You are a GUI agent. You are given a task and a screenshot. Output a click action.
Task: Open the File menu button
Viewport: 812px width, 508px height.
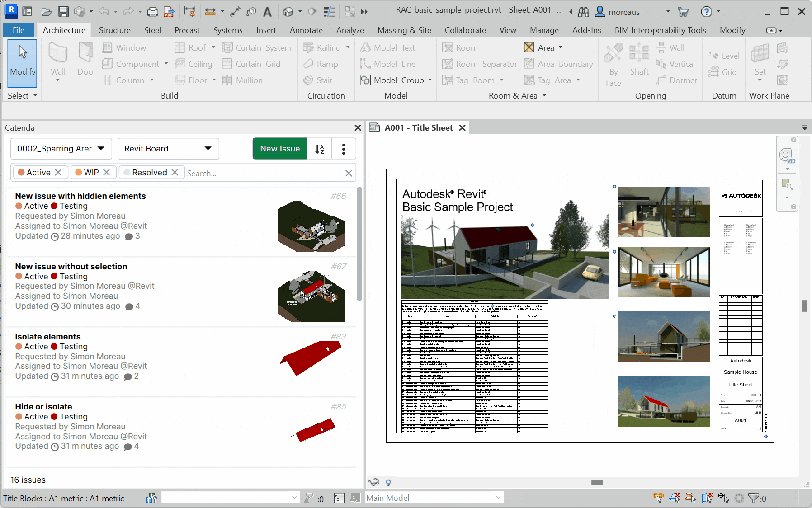pyautogui.click(x=19, y=30)
